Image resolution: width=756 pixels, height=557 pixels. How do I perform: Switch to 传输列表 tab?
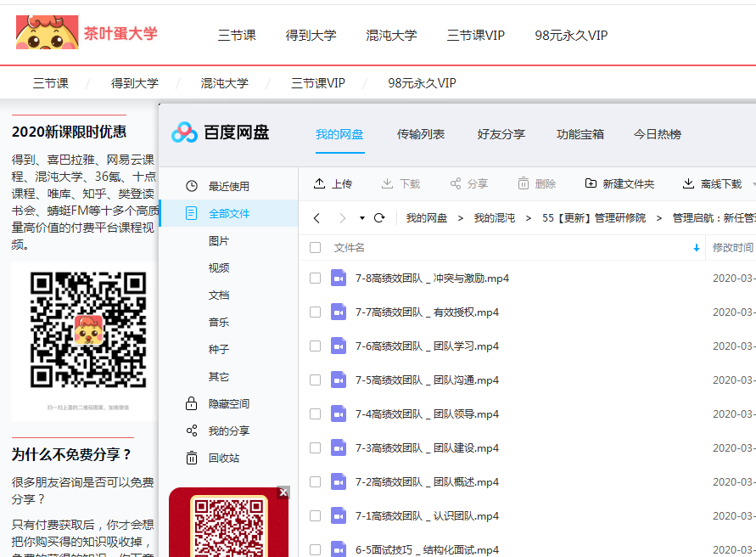coord(421,134)
